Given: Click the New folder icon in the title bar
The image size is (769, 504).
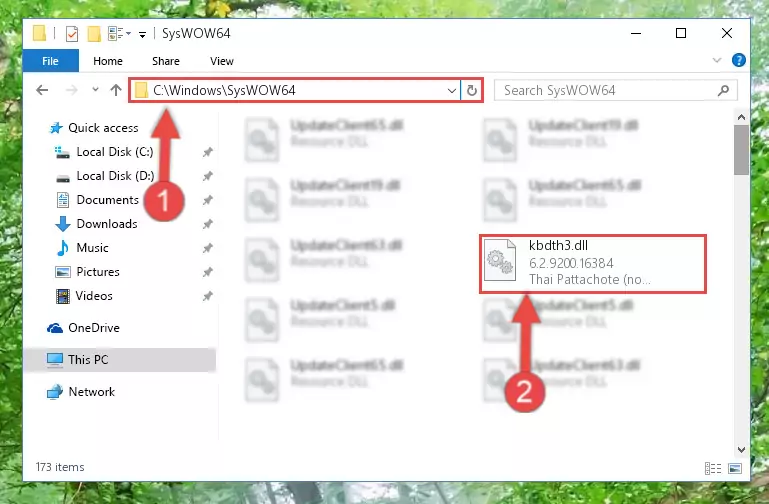Looking at the screenshot, I should pyautogui.click(x=94, y=34).
